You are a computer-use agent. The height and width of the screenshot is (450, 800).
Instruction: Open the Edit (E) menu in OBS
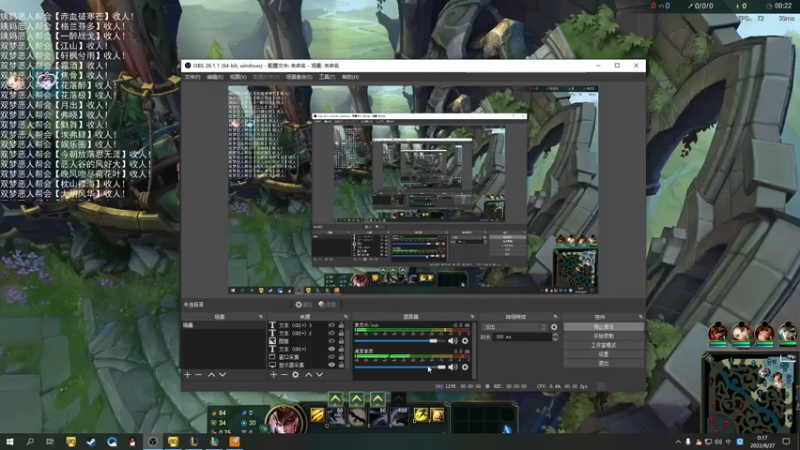pos(215,77)
